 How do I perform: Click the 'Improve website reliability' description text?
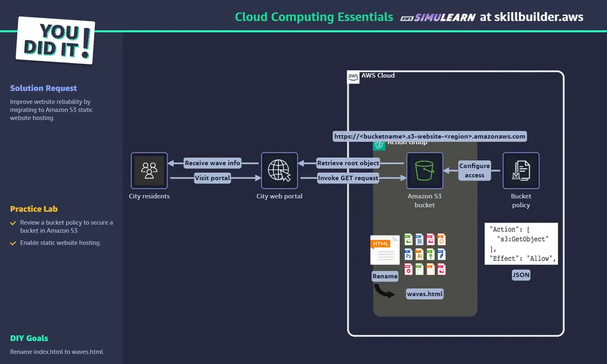click(x=52, y=110)
